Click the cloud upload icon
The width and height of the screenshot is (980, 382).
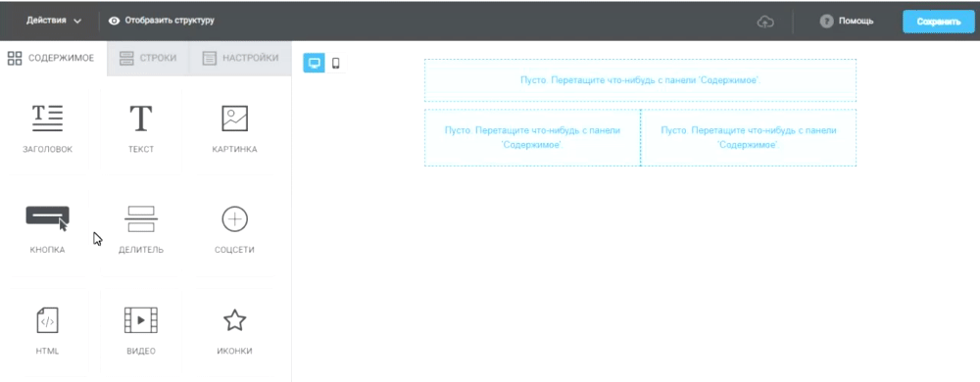[x=765, y=22]
